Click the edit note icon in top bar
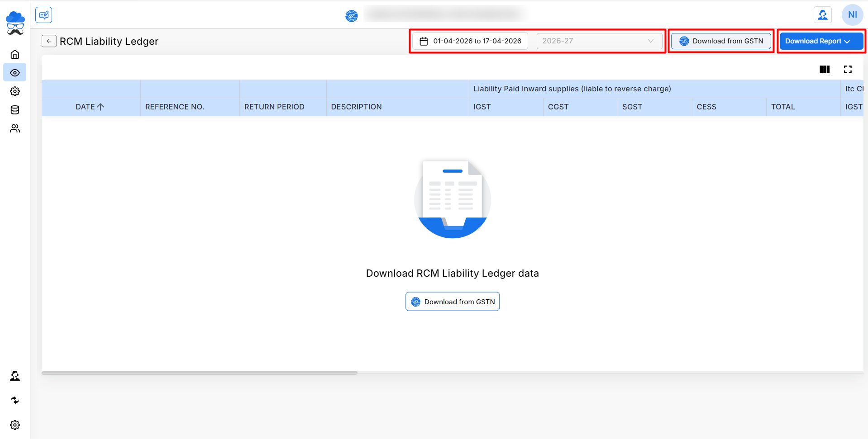Viewport: 868px width, 439px height. click(44, 15)
